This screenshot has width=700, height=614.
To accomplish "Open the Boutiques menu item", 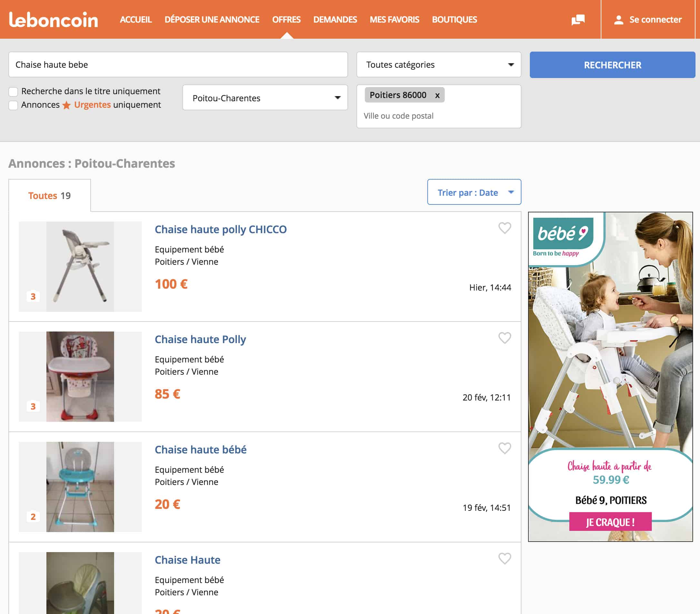I will [454, 20].
